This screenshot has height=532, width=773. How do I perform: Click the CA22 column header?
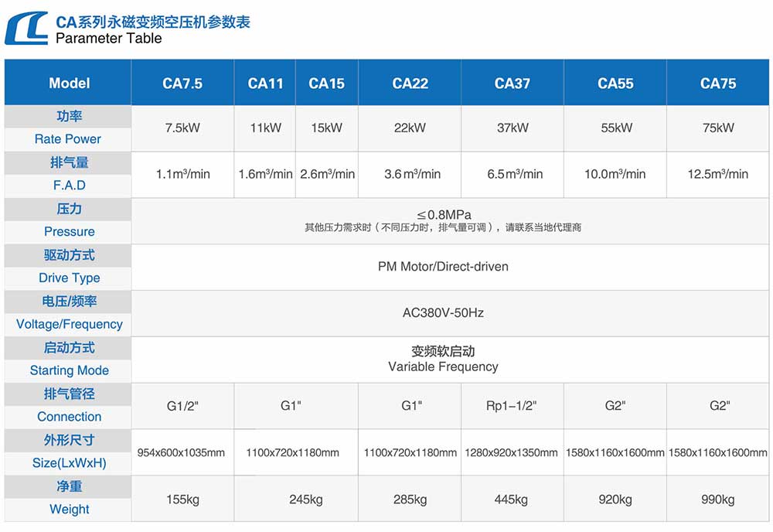[410, 84]
